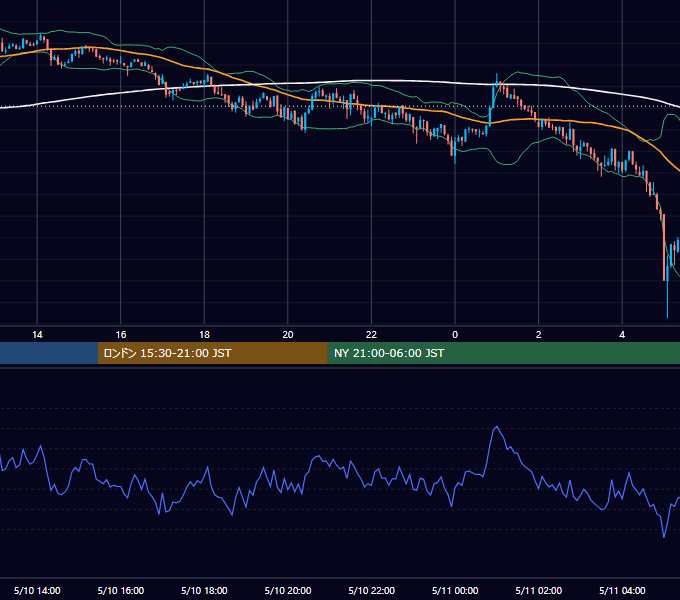This screenshot has width=680, height=600.
Task: Click the 5/11 04:00 time label
Action: (x=622, y=590)
